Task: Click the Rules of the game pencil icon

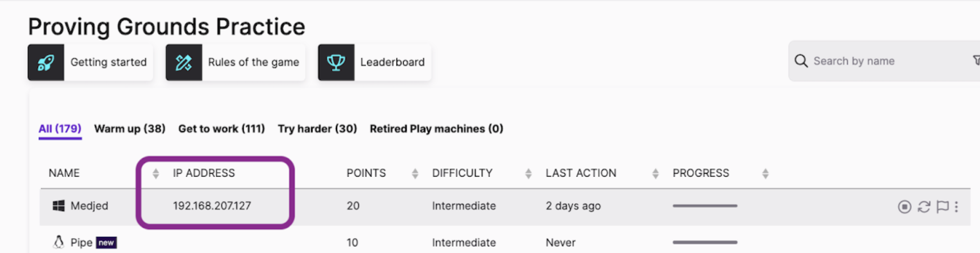Action: 184,62
